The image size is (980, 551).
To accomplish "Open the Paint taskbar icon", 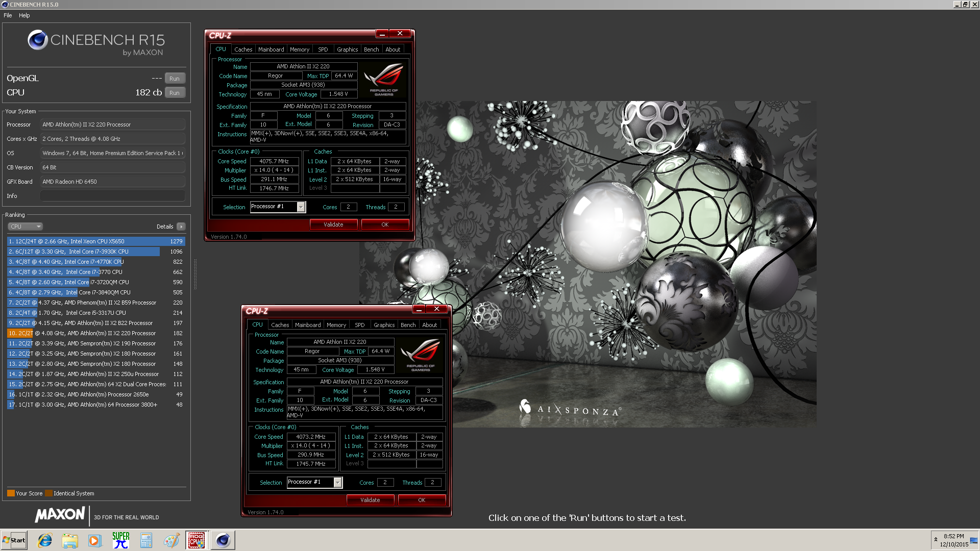I will 171,540.
